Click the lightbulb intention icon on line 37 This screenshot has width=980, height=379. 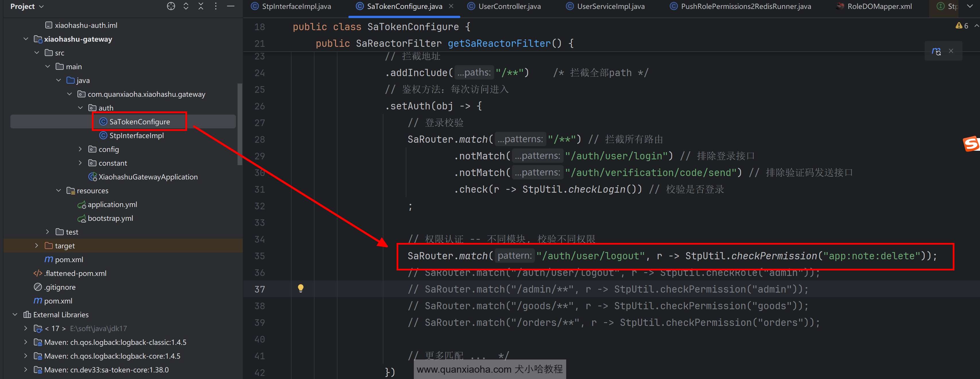300,288
